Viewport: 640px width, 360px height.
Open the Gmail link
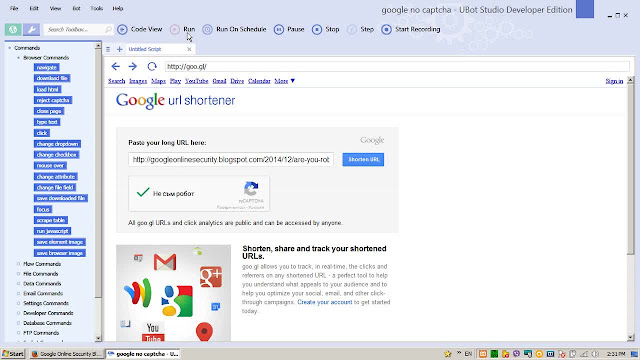pyautogui.click(x=219, y=81)
